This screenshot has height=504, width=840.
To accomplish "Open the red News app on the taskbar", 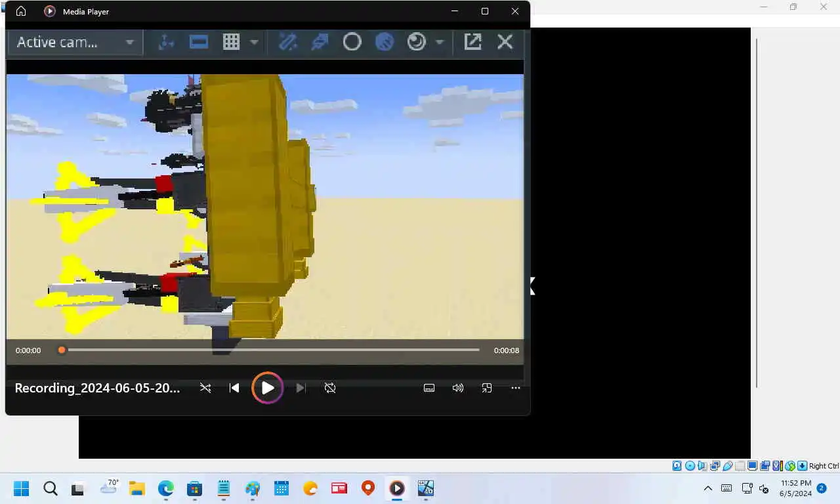I will click(x=339, y=488).
